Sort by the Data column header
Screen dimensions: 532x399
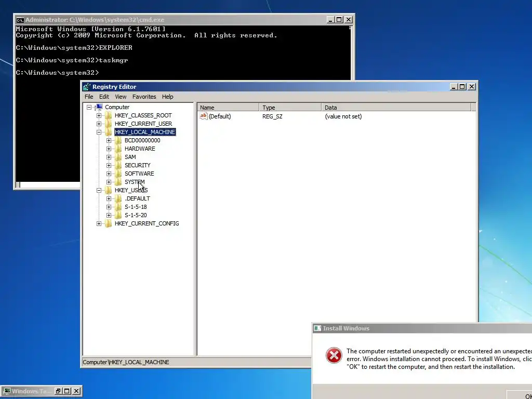396,108
